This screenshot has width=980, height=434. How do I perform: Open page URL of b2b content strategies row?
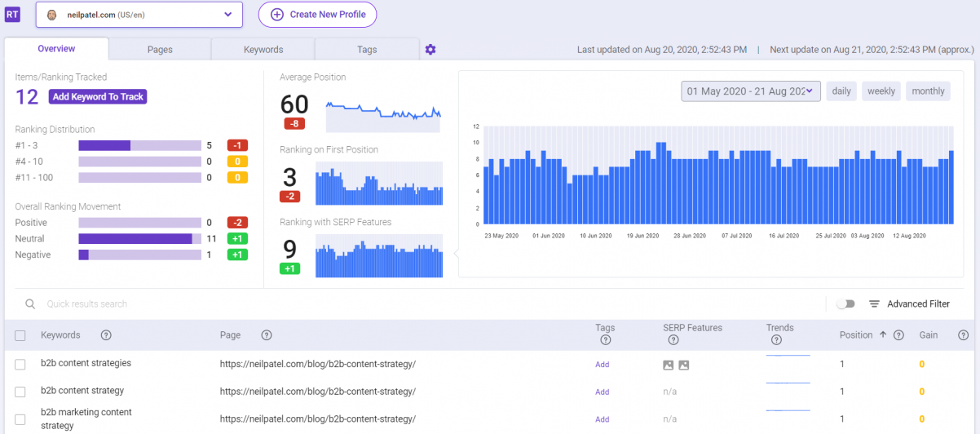(x=318, y=365)
